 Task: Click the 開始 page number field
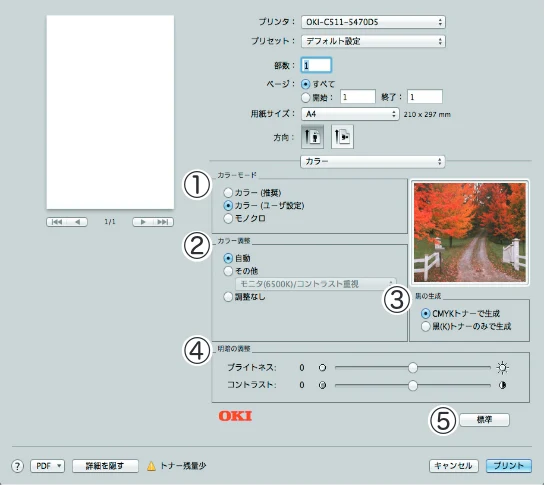[358, 97]
